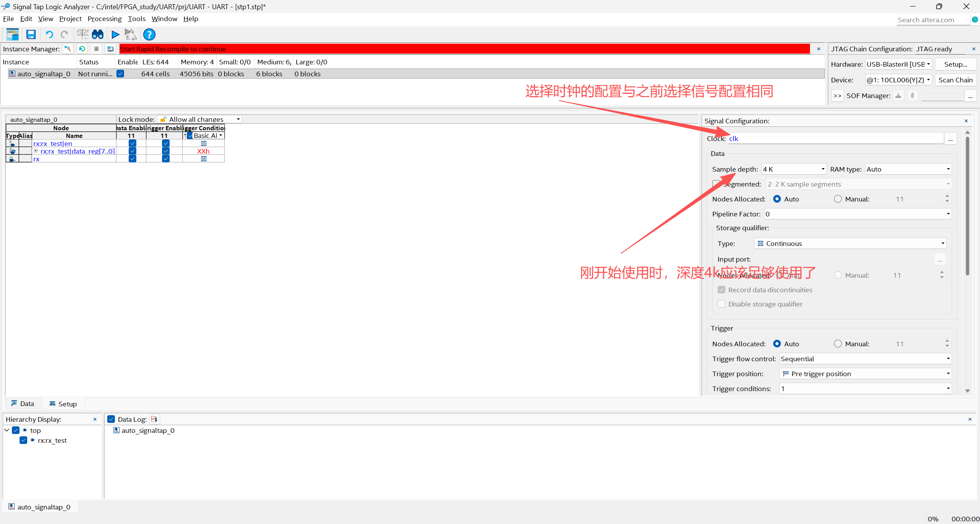Click the stop analysis square icon
The image size is (980, 524).
tap(96, 49)
